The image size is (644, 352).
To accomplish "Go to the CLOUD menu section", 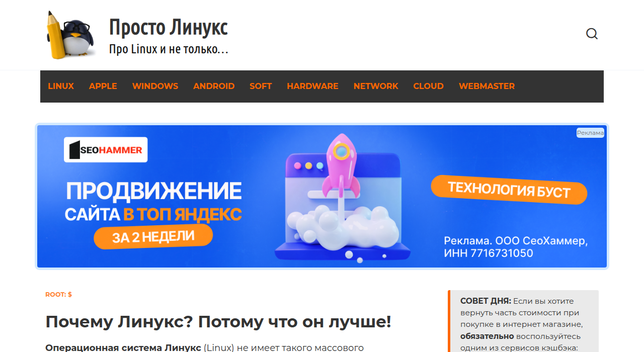I will tap(429, 86).
